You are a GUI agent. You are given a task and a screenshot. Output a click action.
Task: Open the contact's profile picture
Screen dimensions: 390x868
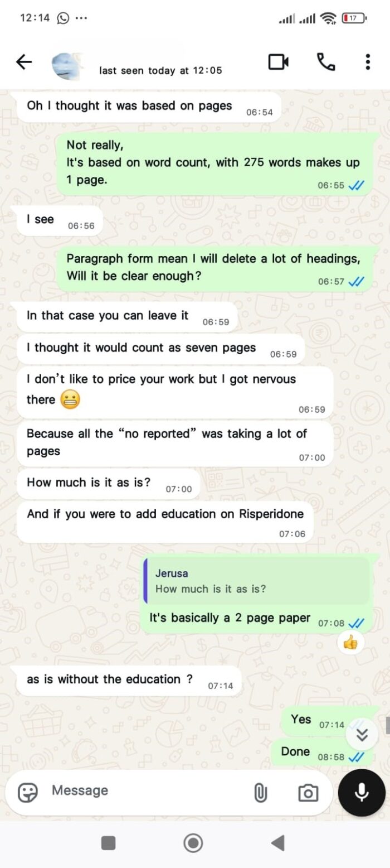[66, 66]
